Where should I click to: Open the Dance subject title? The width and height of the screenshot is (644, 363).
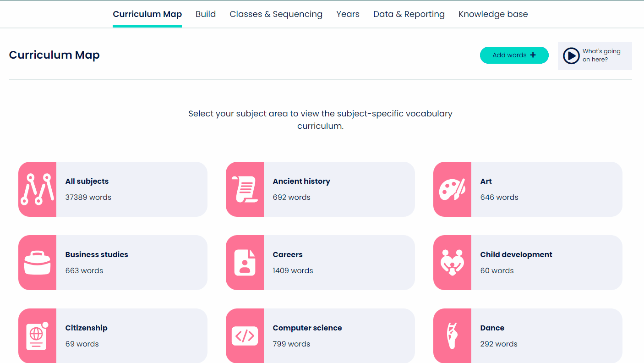pyautogui.click(x=492, y=328)
